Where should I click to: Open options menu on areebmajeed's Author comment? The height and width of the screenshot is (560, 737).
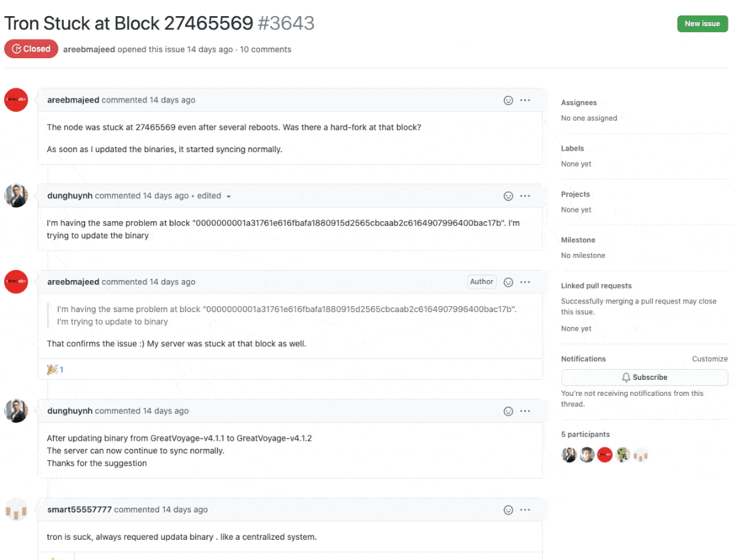click(x=525, y=282)
